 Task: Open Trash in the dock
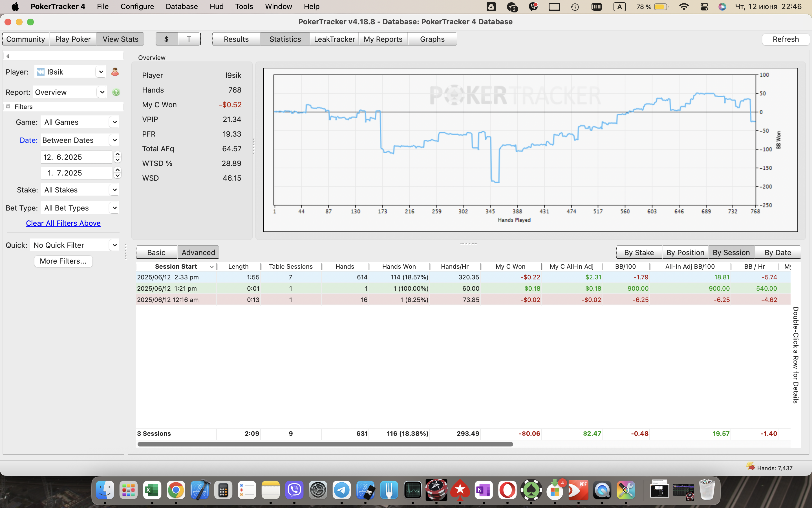point(707,491)
